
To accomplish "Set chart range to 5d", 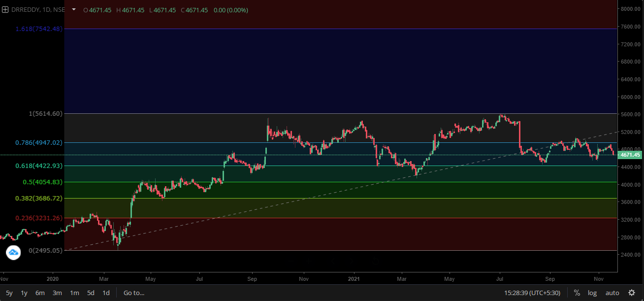I will 91,293.
